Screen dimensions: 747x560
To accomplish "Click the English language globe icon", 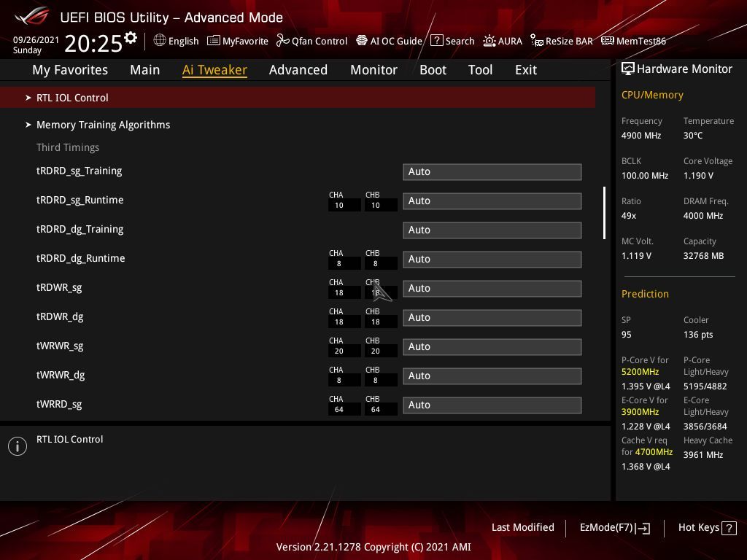I will [160, 41].
